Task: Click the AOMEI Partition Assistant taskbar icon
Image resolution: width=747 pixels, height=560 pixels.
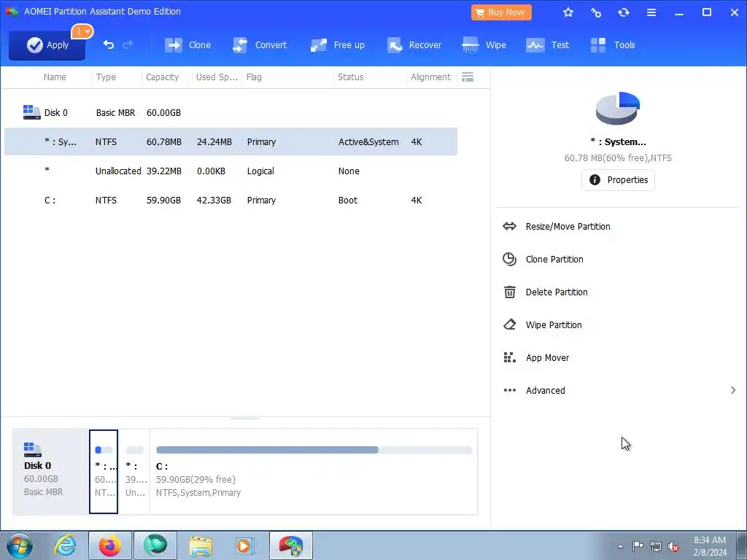Action: (x=291, y=545)
